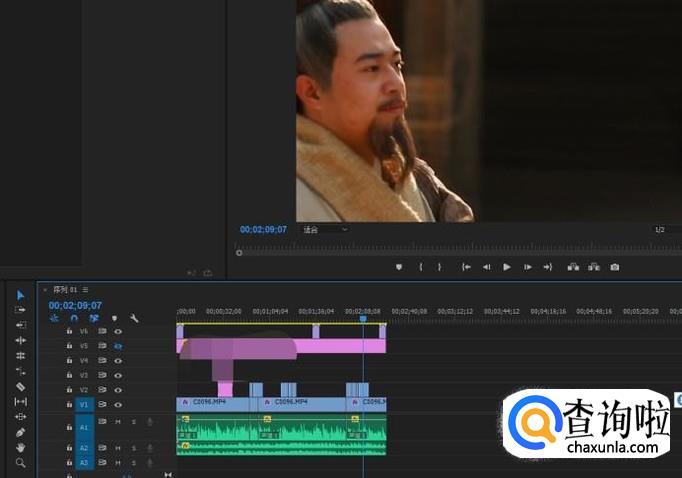The image size is (682, 478).
Task: Toggle the V4 track lock
Action: point(69,360)
